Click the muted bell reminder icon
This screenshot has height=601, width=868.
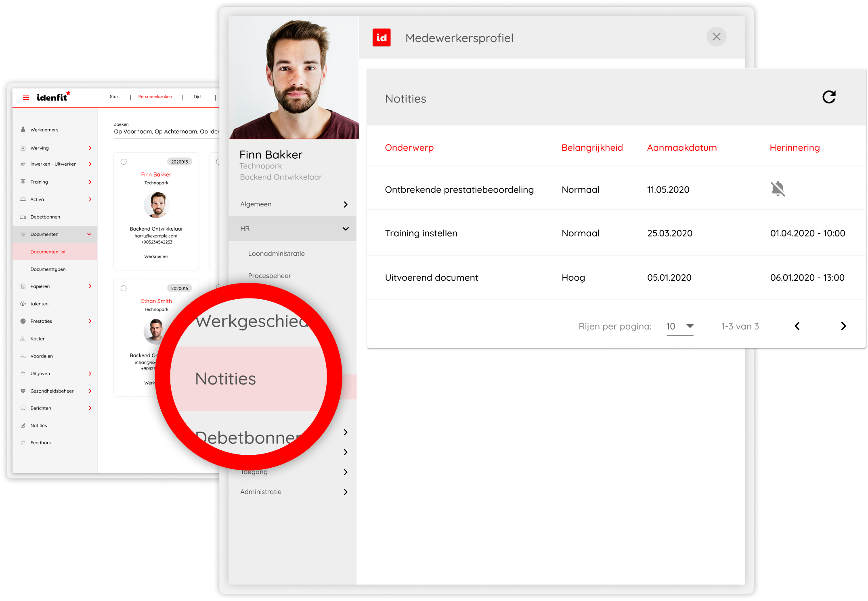tap(778, 189)
